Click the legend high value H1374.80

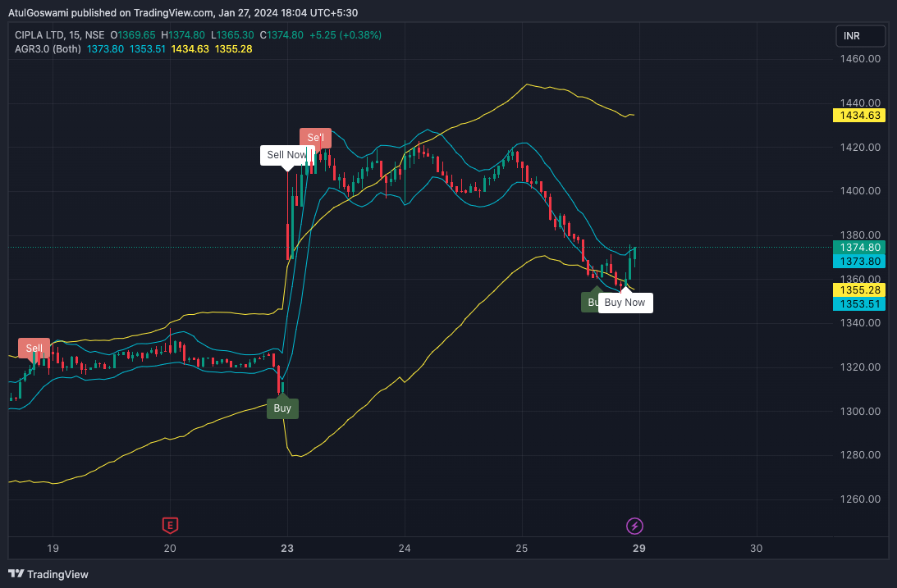click(x=182, y=35)
